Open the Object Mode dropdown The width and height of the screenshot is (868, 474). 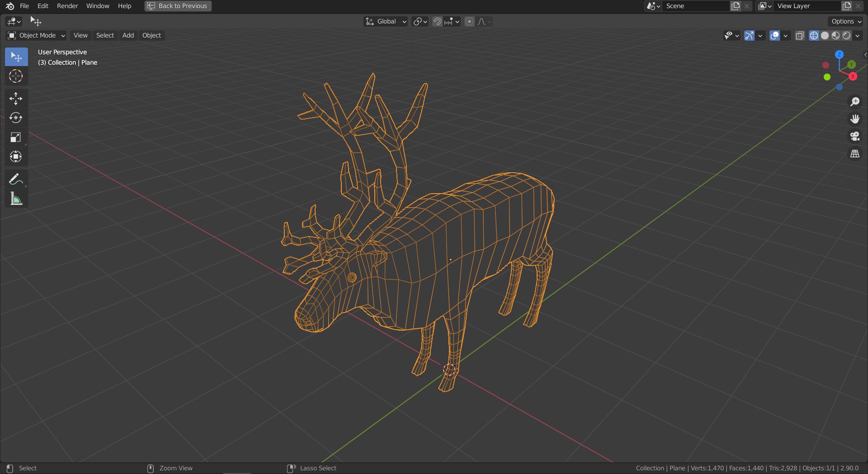pyautogui.click(x=36, y=35)
